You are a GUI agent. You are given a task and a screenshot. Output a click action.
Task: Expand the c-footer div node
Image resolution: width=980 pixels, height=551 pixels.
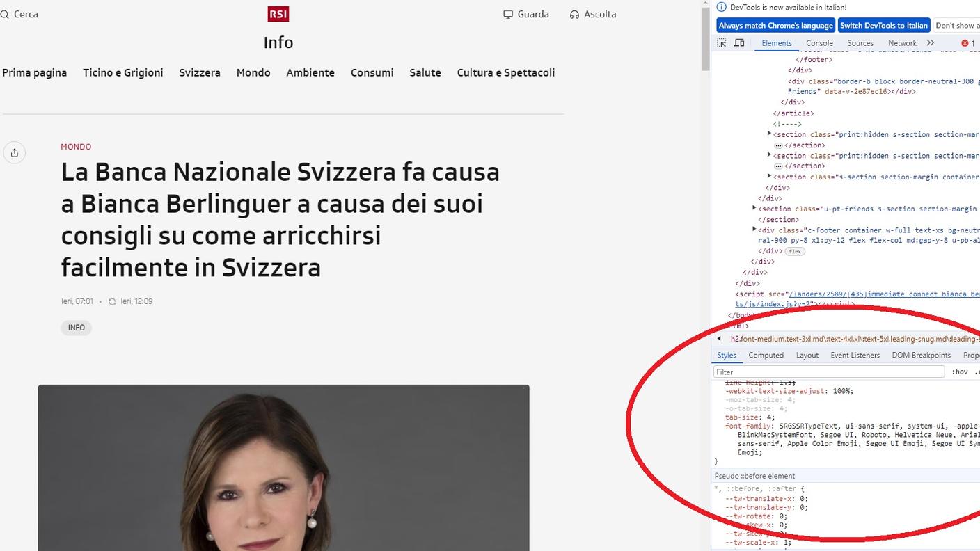(x=754, y=230)
